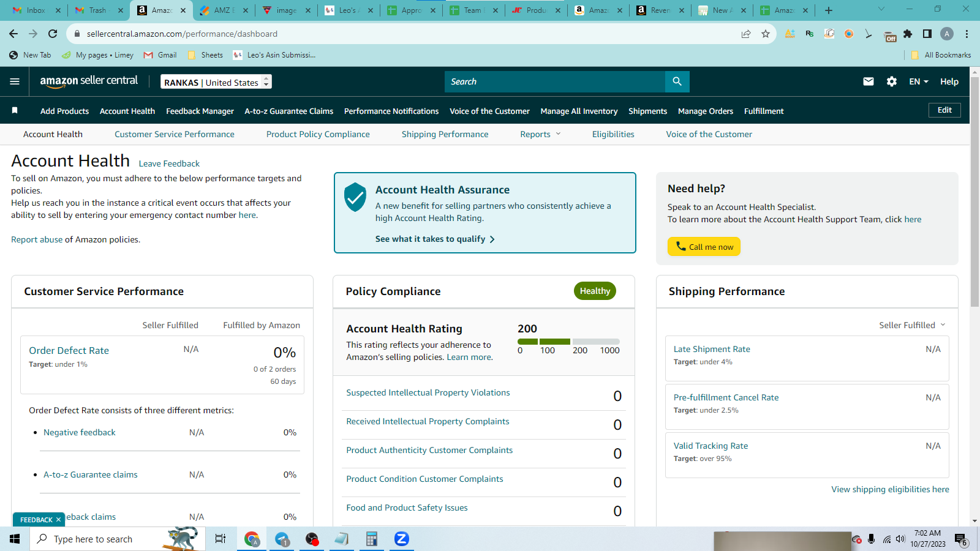980x551 pixels.
Task: Open the Gmail bookmark in bookmarks bar
Action: click(160, 55)
